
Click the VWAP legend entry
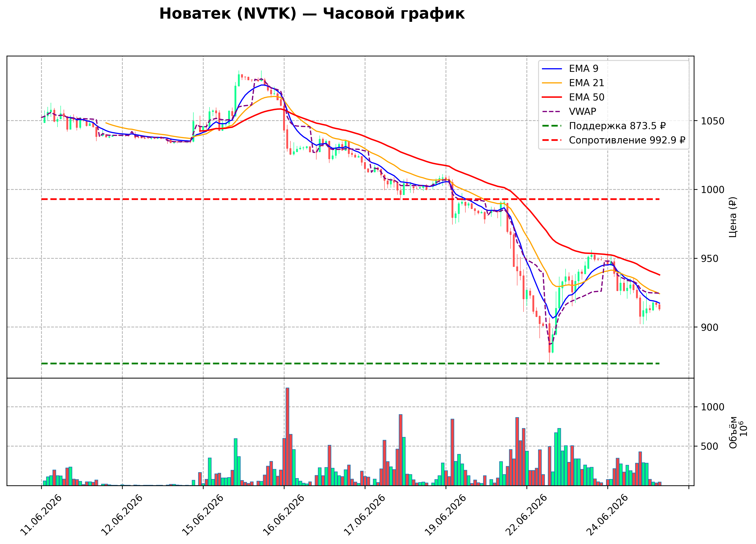point(569,112)
